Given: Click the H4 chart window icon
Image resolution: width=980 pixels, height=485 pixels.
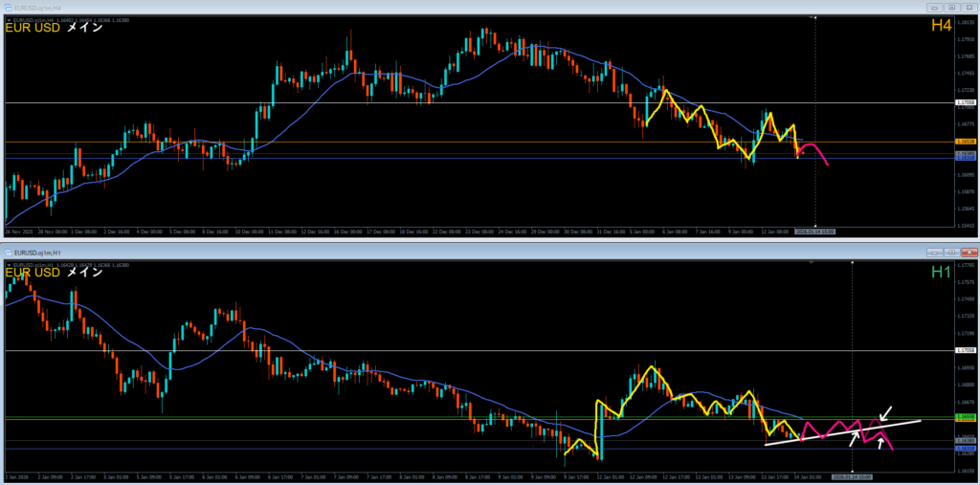Looking at the screenshot, I should tap(7, 5).
